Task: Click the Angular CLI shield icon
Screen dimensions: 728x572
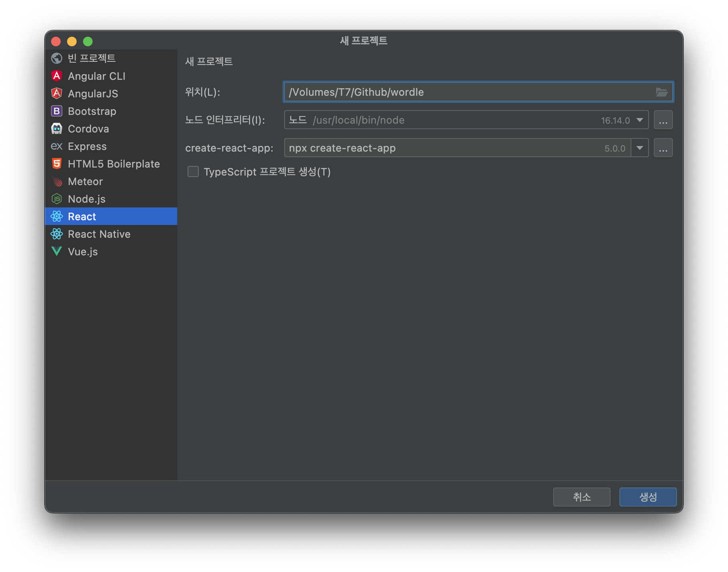Action: [57, 76]
